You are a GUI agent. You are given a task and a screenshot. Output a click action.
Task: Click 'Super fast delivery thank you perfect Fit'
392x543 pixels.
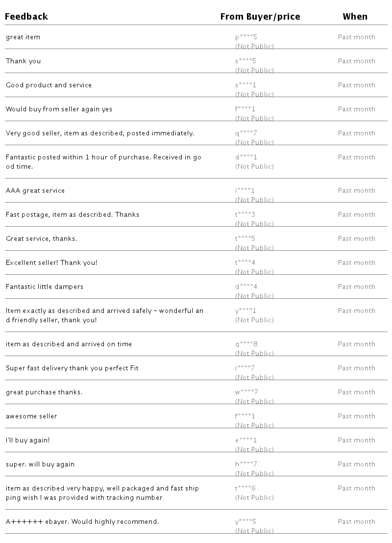[73, 368]
